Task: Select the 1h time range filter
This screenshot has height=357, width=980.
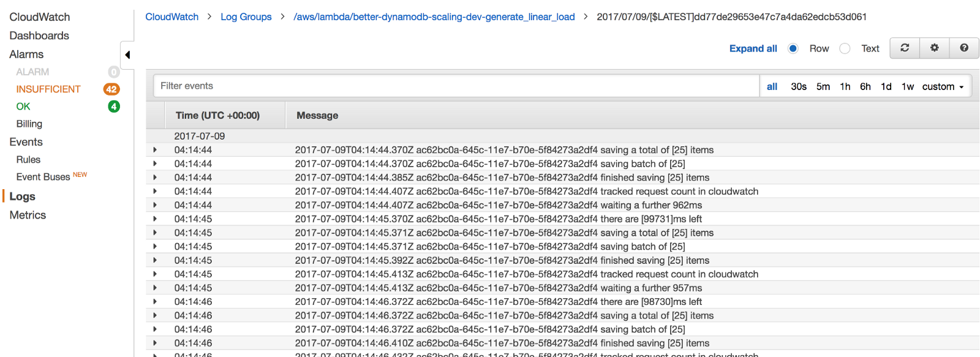Action: [x=845, y=87]
